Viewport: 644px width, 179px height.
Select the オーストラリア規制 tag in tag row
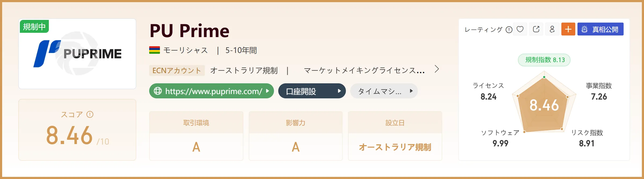point(244,70)
